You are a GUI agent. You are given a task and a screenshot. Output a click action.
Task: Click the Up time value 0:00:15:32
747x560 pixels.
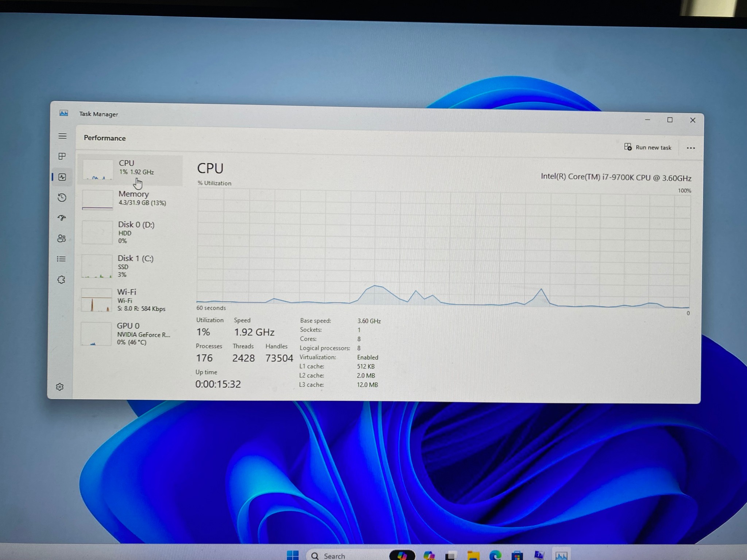click(218, 384)
